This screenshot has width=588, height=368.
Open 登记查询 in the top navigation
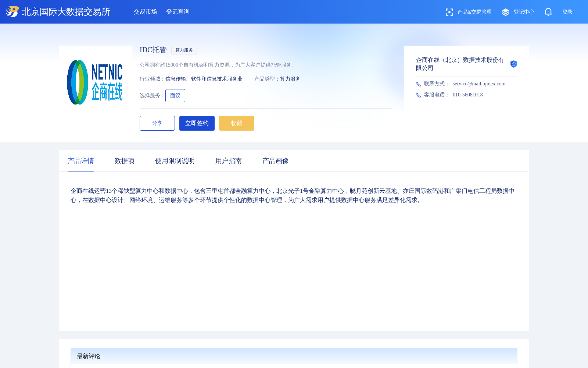pos(178,12)
